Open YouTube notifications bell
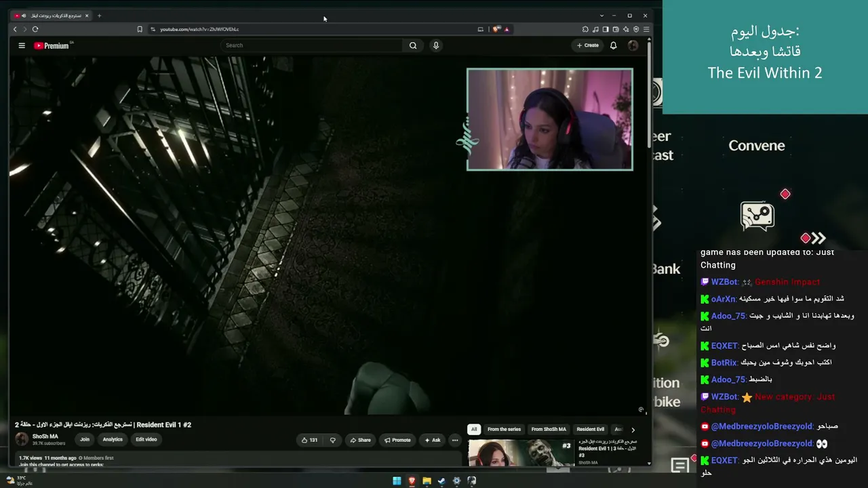The image size is (868, 488). click(613, 45)
